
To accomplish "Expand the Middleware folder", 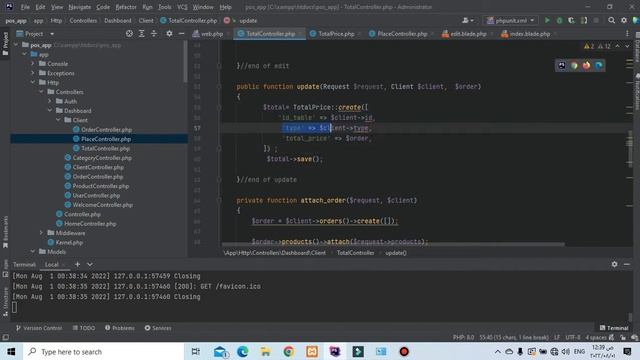I will pos(41,233).
